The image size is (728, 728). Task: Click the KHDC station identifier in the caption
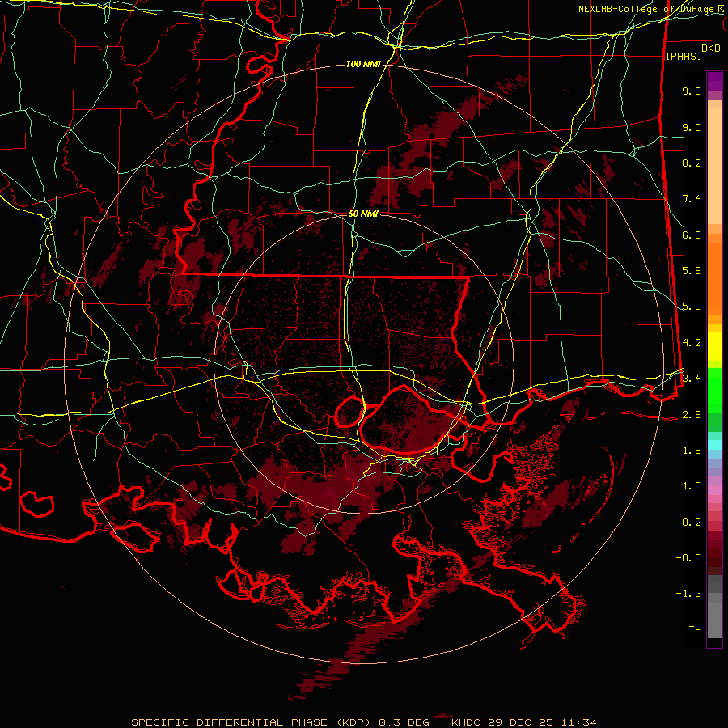pos(467,722)
